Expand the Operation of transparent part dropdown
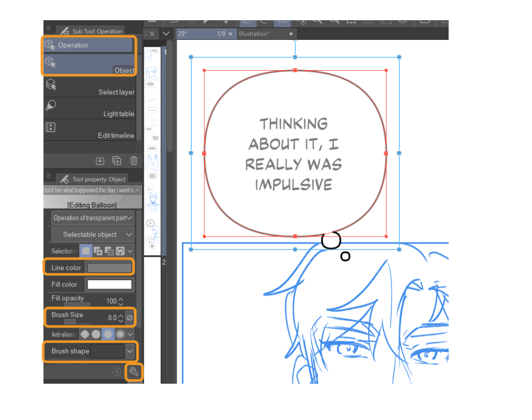Image resolution: width=532 pixels, height=420 pixels. coord(93,218)
